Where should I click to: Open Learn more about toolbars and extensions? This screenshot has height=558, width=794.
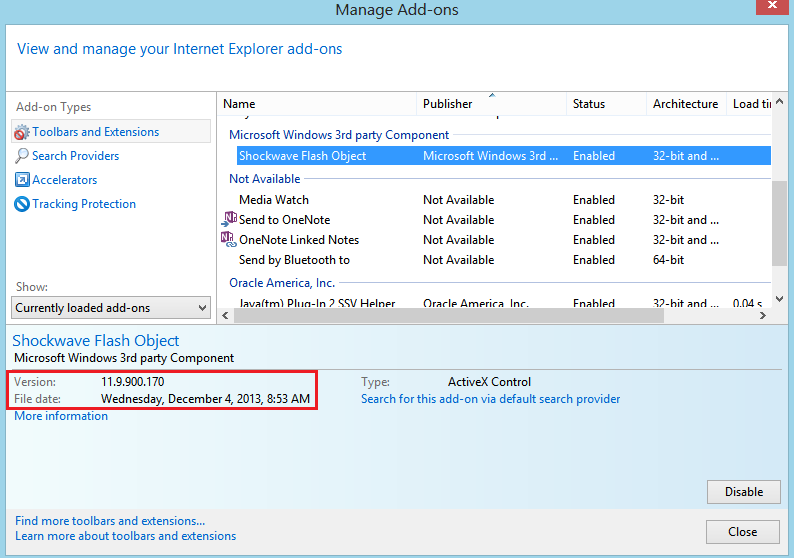[126, 536]
